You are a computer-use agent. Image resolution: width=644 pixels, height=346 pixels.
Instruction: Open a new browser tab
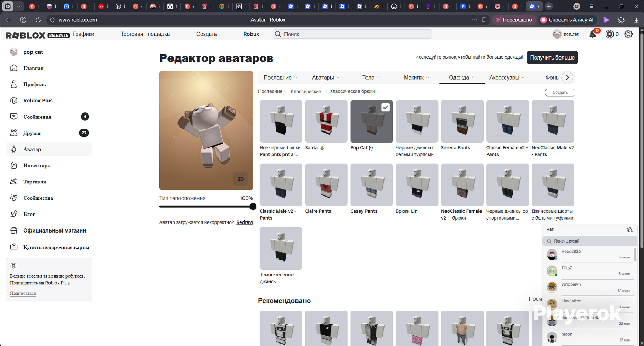(549, 6)
